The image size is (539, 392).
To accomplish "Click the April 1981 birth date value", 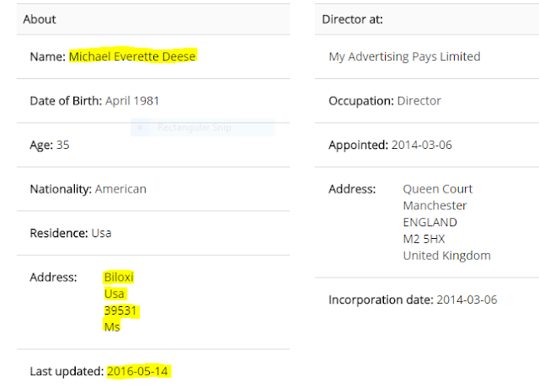I will (x=132, y=101).
